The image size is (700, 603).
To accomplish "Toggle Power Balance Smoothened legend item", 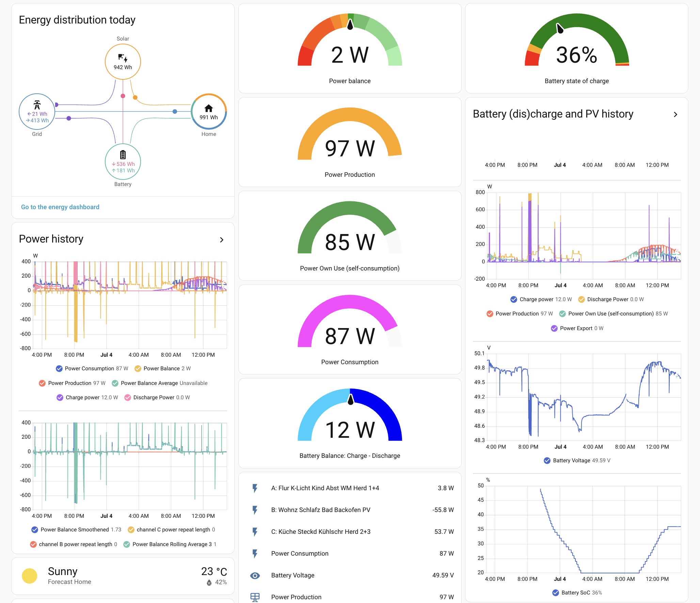I will click(76, 530).
